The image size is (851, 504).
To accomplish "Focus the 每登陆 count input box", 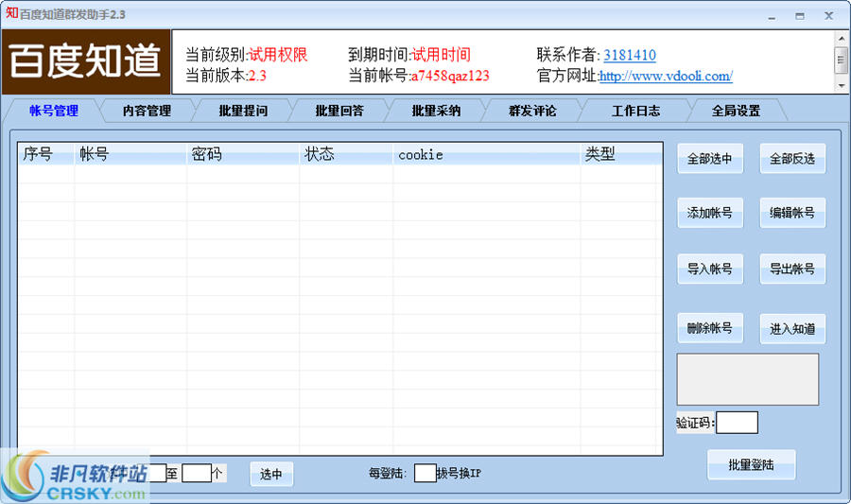I will pyautogui.click(x=425, y=473).
